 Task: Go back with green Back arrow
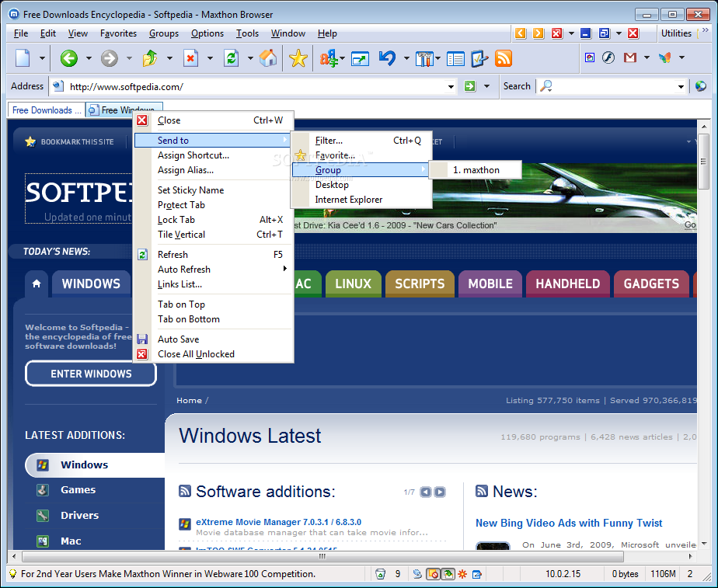click(x=69, y=58)
